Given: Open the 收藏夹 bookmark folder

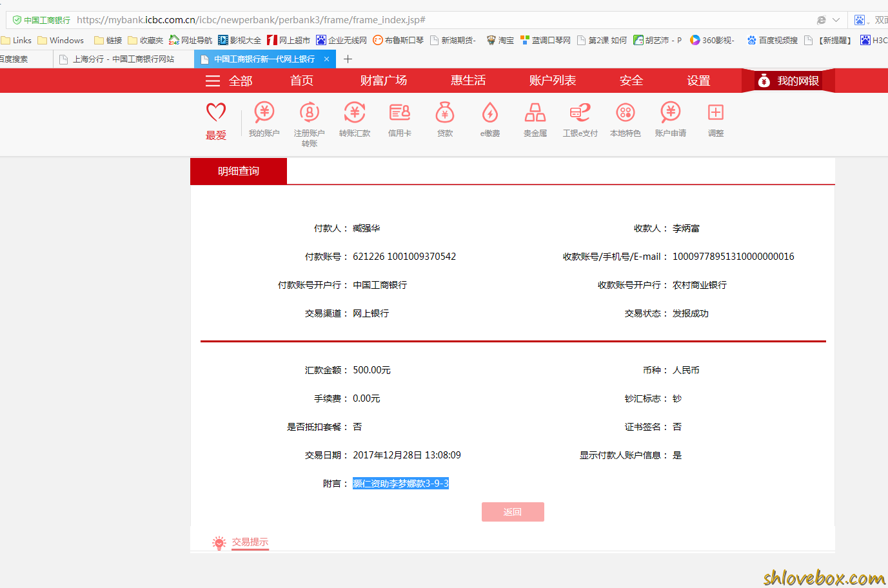Looking at the screenshot, I should (x=146, y=40).
